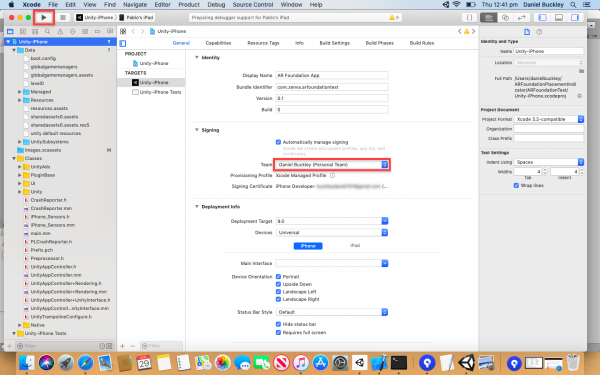
Task: Open Finder from the Dock
Action: pos(26,362)
